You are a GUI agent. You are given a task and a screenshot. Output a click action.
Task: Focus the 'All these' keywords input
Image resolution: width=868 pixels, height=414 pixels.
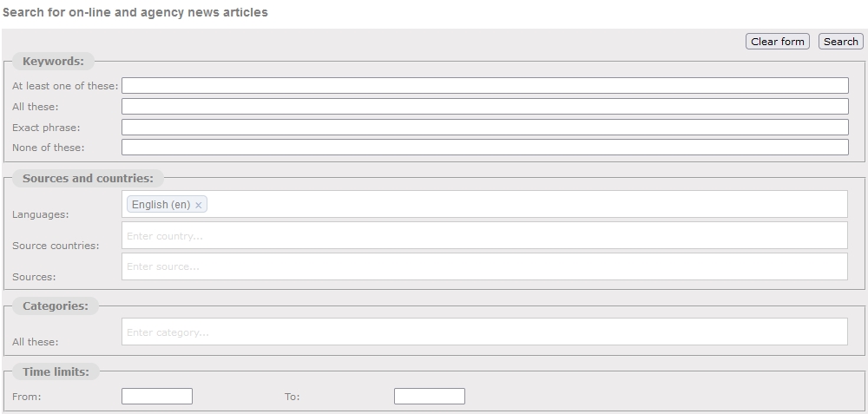coord(485,106)
